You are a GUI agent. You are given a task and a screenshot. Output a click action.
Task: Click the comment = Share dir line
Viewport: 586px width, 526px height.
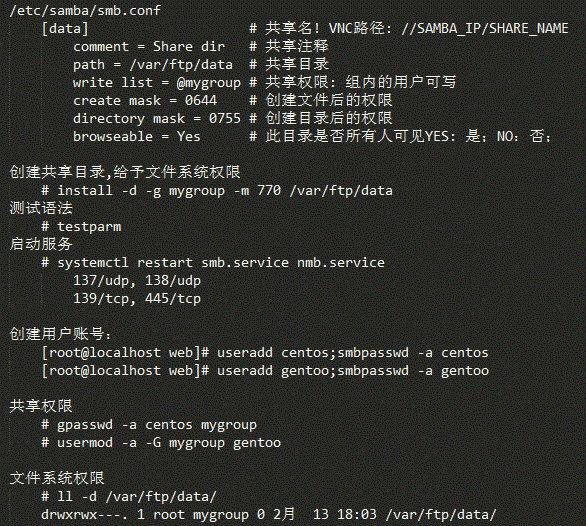point(149,47)
